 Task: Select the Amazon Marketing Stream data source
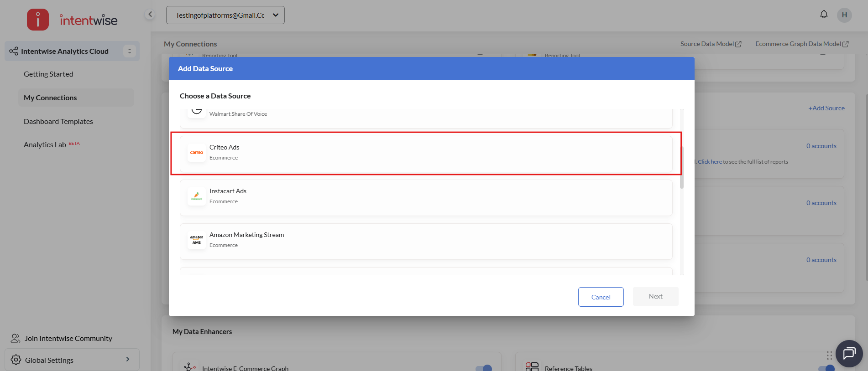[x=426, y=241]
